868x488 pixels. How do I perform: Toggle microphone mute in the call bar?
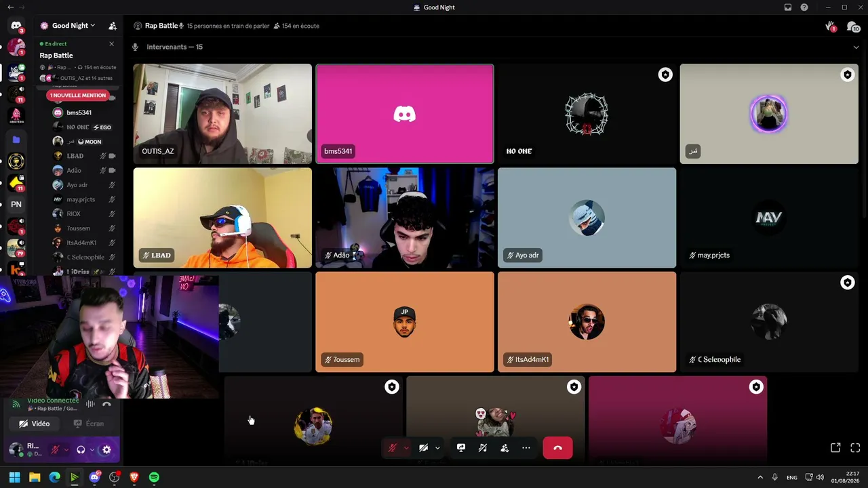(x=392, y=448)
